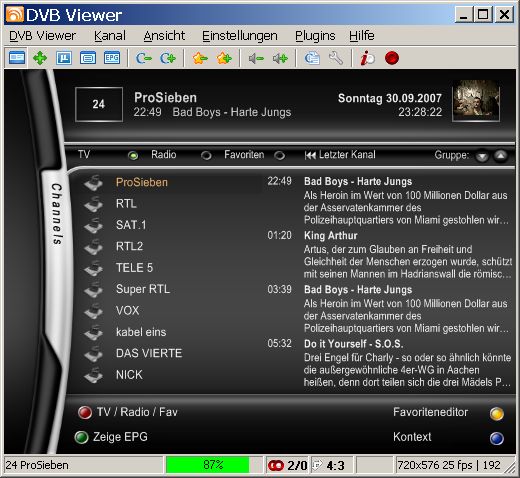Click 03:39 Bad Boys EPG entry
Viewport: 520px width, 478px height.
point(358,290)
